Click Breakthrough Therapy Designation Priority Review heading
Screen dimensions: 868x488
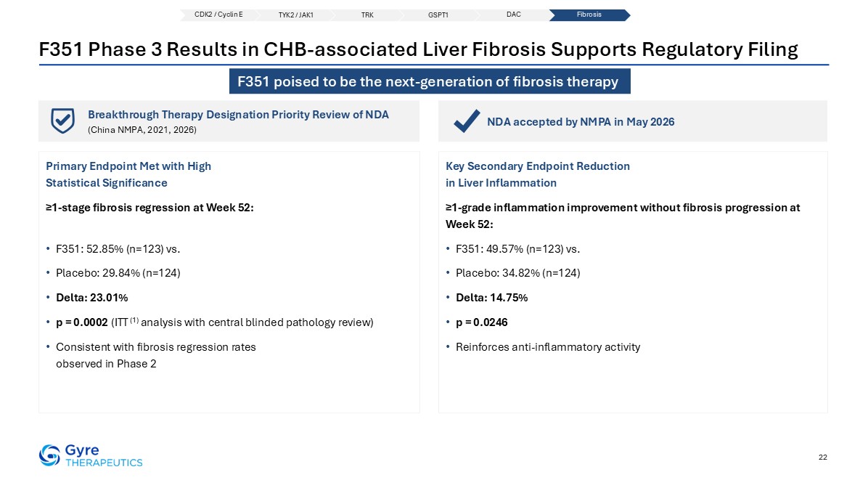click(238, 115)
